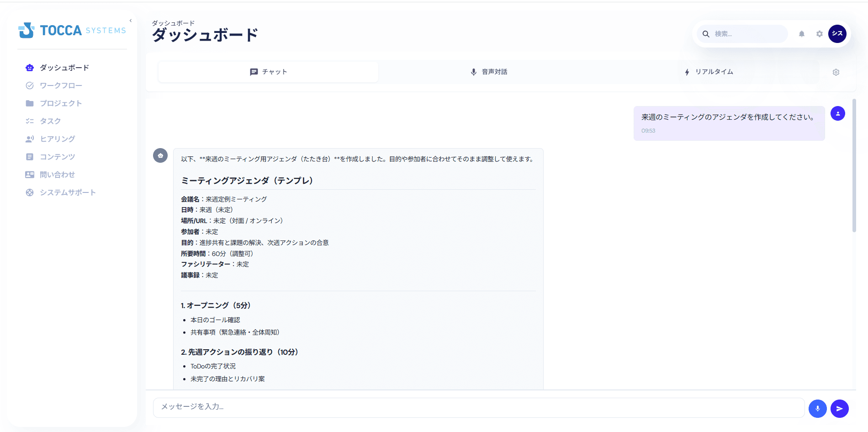Open the notification bell
This screenshot has width=868, height=432.
(801, 34)
